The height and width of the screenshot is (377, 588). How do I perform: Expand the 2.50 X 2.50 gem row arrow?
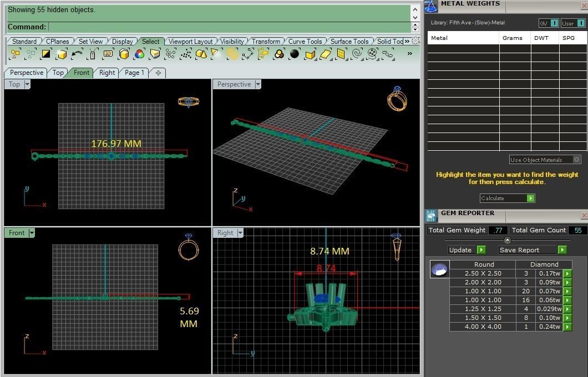(x=567, y=273)
